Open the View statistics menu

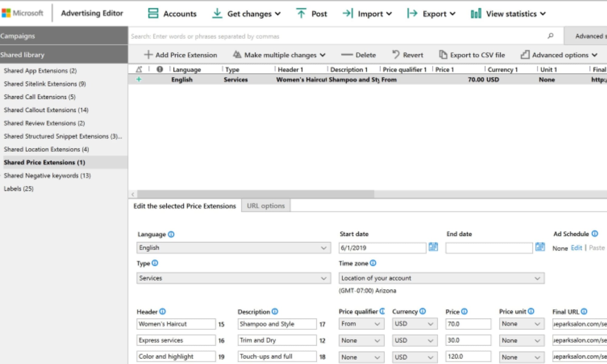(x=543, y=14)
